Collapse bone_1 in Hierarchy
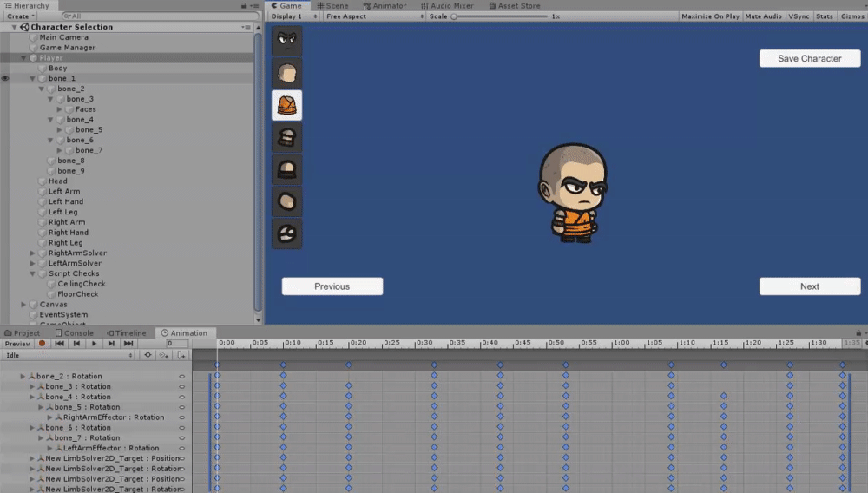The width and height of the screenshot is (868, 493). (32, 79)
